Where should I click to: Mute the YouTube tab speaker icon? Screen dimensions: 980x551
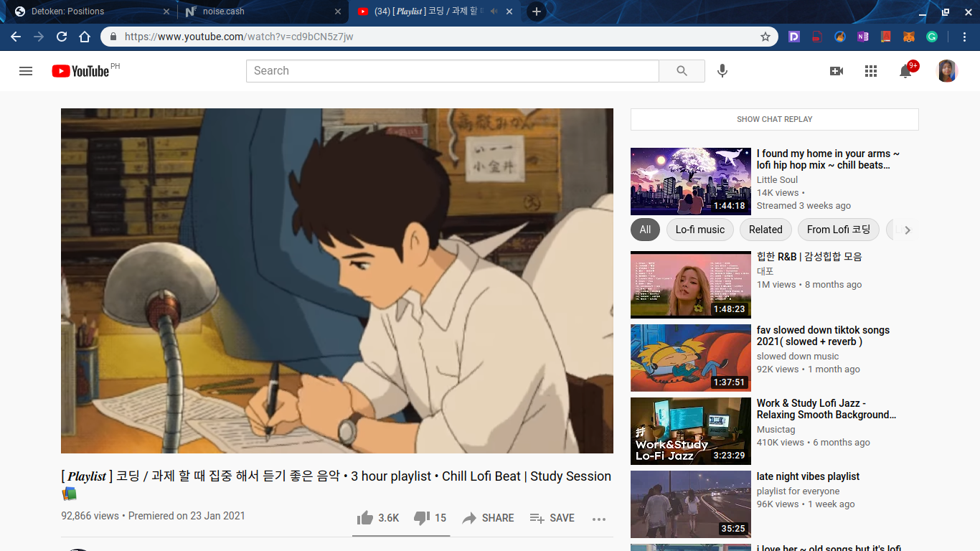[494, 11]
